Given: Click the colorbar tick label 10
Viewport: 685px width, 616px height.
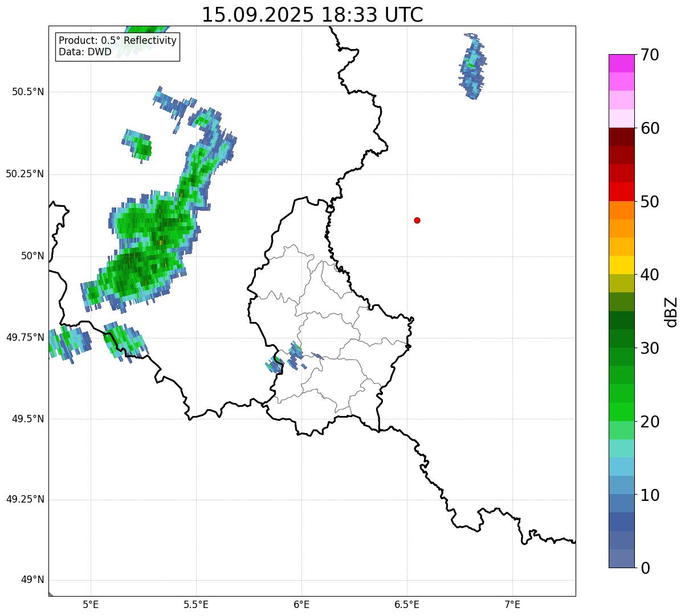Looking at the screenshot, I should pyautogui.click(x=650, y=495).
